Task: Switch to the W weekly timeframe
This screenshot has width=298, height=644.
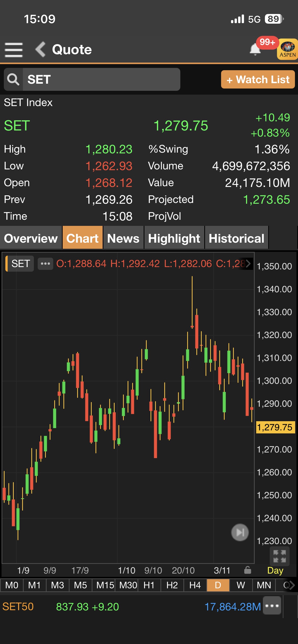Action: pos(241,585)
